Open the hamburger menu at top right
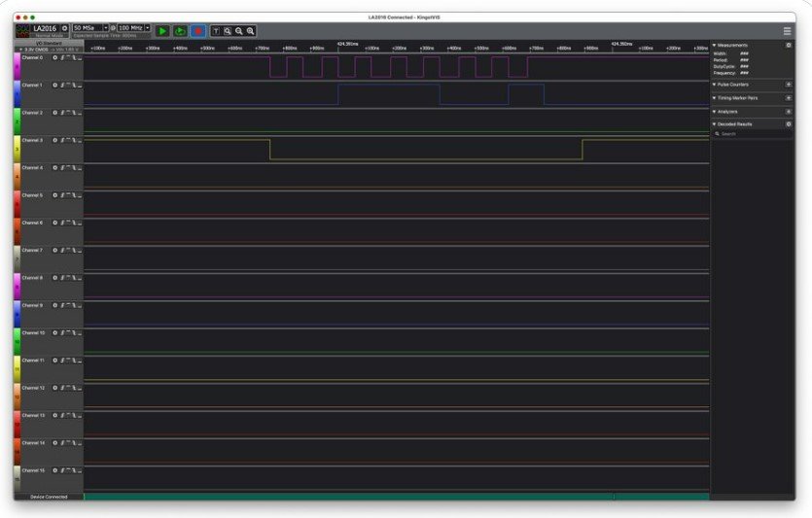 787,31
